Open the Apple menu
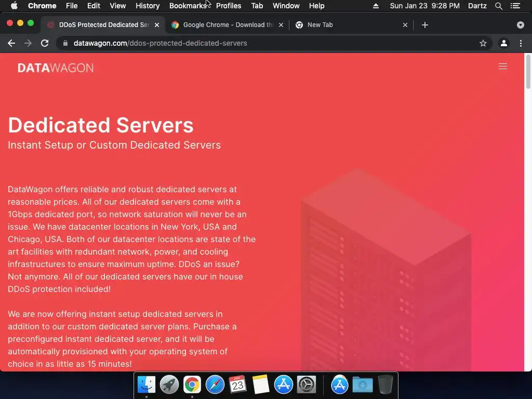Viewport: 532px width, 399px height. pos(14,6)
